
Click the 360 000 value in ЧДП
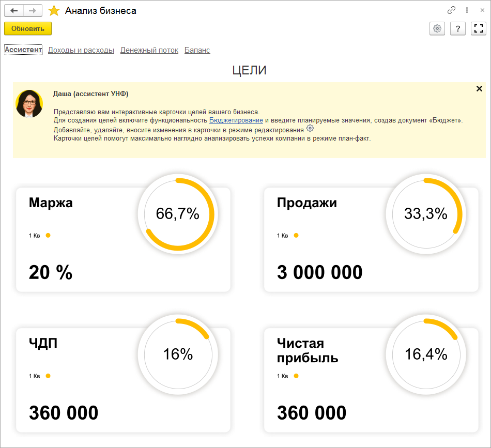[x=64, y=413]
